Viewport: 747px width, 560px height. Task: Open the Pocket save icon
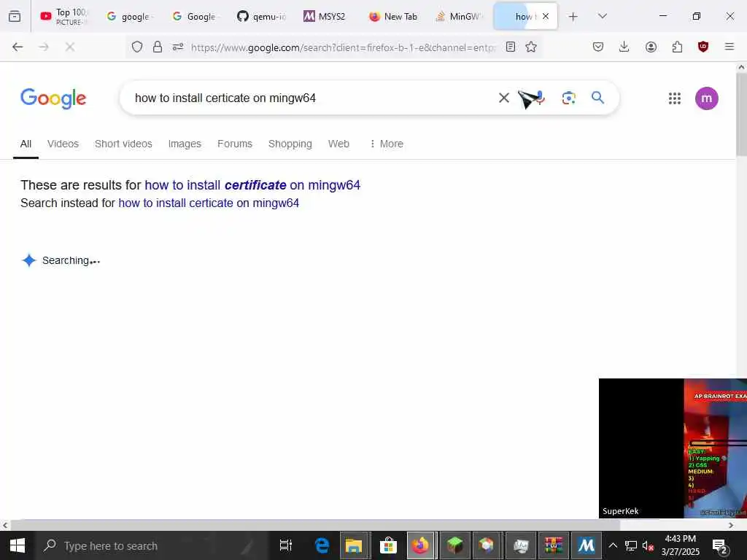598,47
